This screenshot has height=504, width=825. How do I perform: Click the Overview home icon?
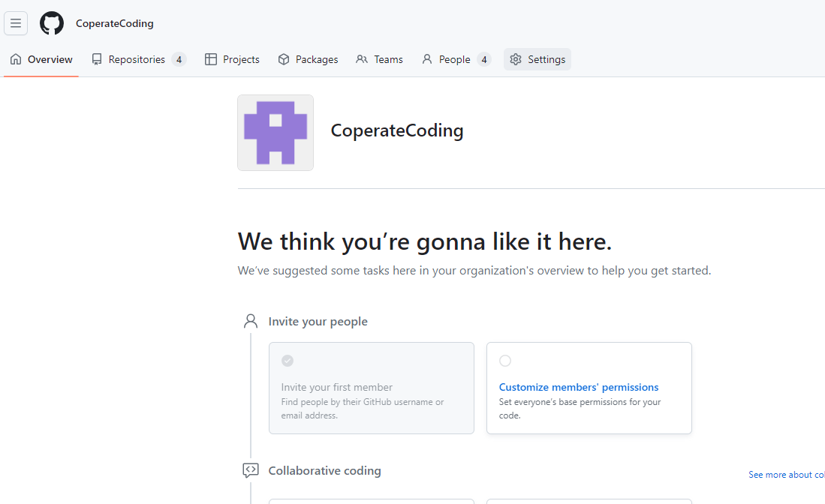pos(16,59)
